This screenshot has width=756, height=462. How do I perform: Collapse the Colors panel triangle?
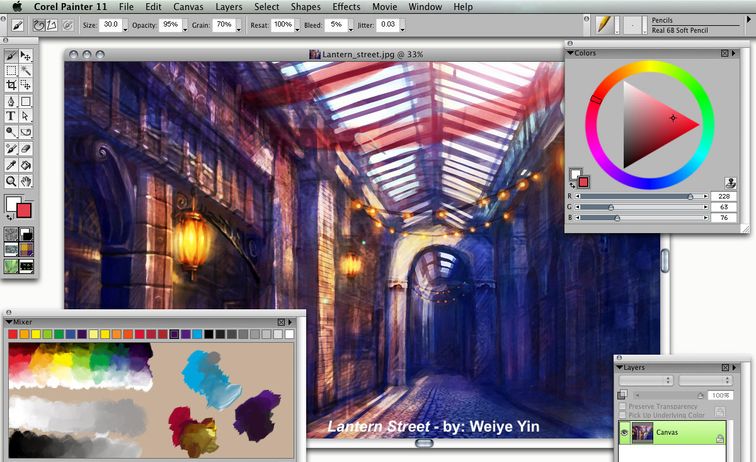570,53
